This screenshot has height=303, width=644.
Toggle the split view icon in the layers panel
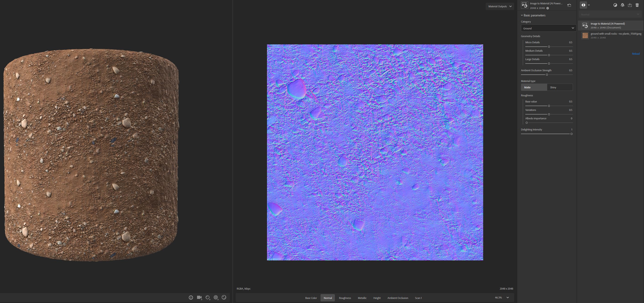tap(583, 5)
